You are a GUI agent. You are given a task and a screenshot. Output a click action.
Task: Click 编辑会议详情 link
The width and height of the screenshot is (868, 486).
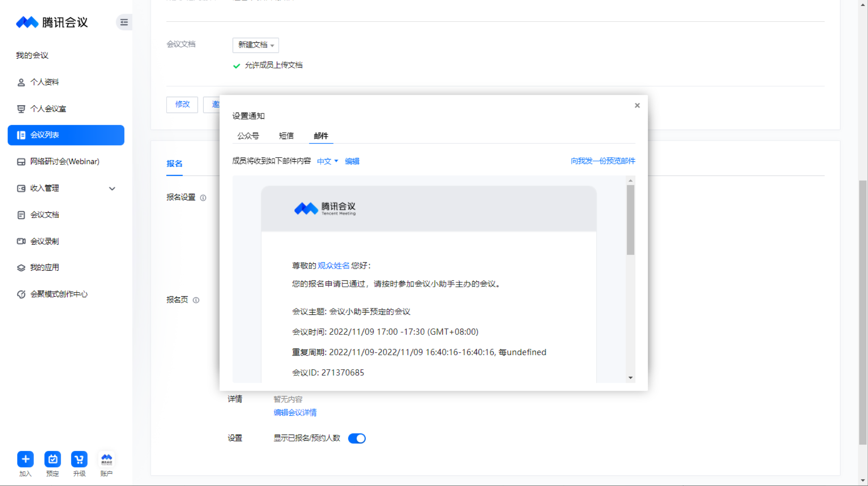point(295,413)
